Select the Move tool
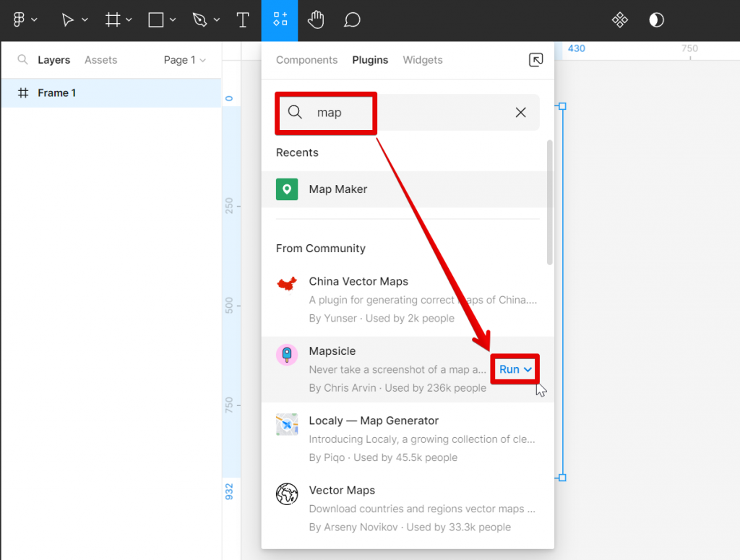 (x=69, y=20)
